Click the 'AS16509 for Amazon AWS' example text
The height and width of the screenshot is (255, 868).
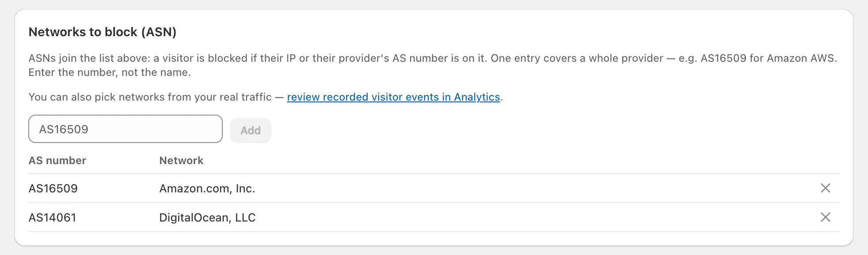(768, 58)
